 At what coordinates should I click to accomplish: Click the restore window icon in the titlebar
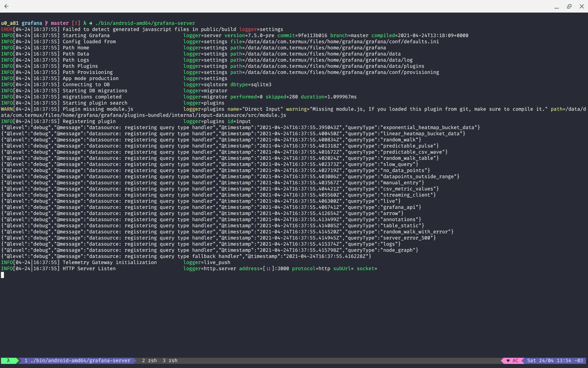(569, 6)
